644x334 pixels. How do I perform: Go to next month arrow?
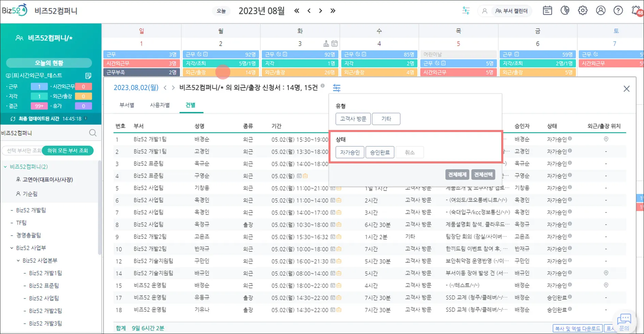click(x=321, y=11)
